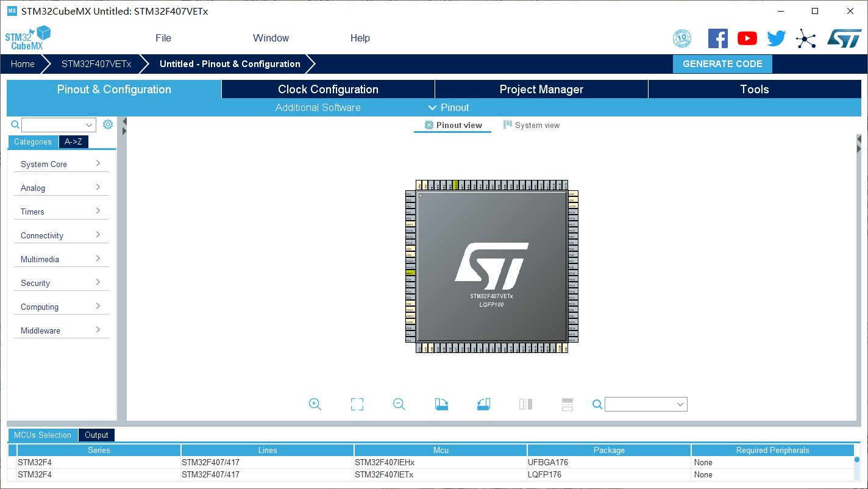Open the Help menu
This screenshot has height=489, width=868.
pyautogui.click(x=360, y=38)
